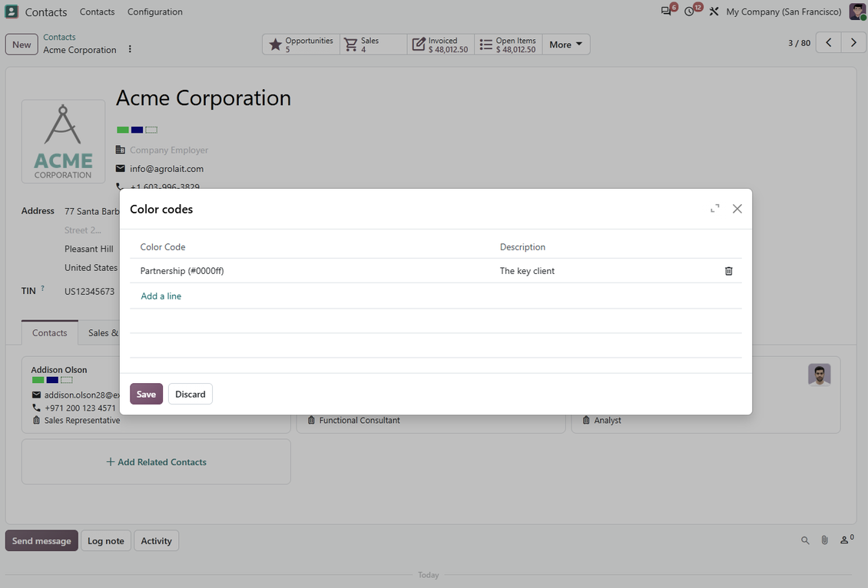The width and height of the screenshot is (868, 588).
Task: Open Log note composer
Action: point(106,540)
